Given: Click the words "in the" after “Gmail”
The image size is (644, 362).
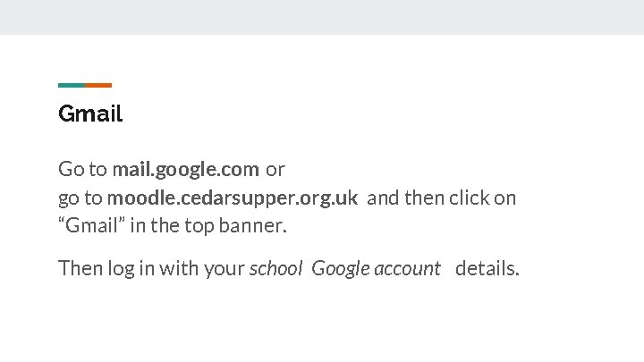Looking at the screenshot, I should point(152,225).
